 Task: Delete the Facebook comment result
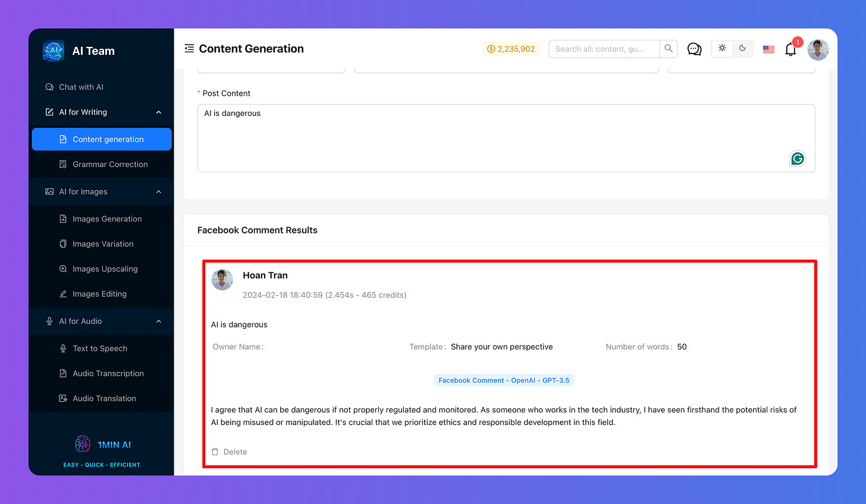[230, 452]
